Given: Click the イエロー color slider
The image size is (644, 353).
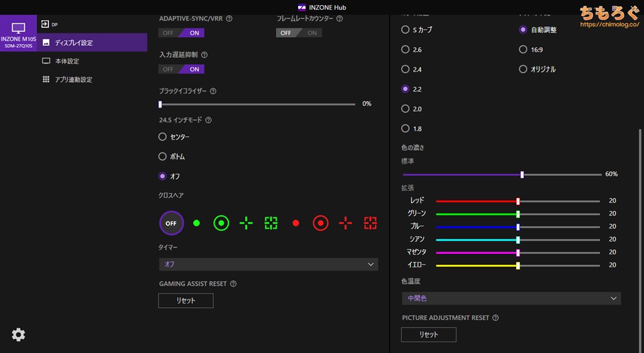Looking at the screenshot, I should tap(518, 266).
